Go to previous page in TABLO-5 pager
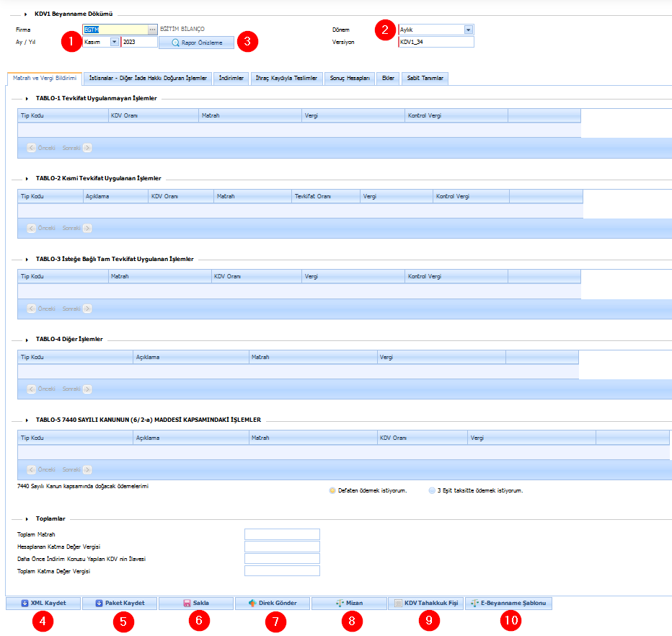Screen dimensions: 672x636 (x=31, y=469)
